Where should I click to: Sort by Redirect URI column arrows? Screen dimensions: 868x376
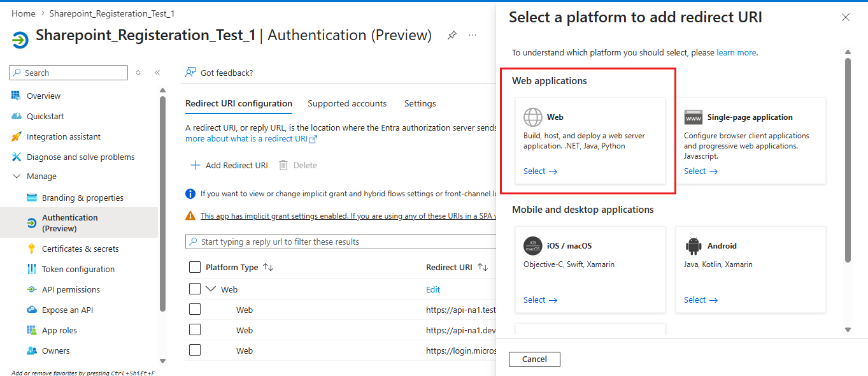click(x=482, y=268)
